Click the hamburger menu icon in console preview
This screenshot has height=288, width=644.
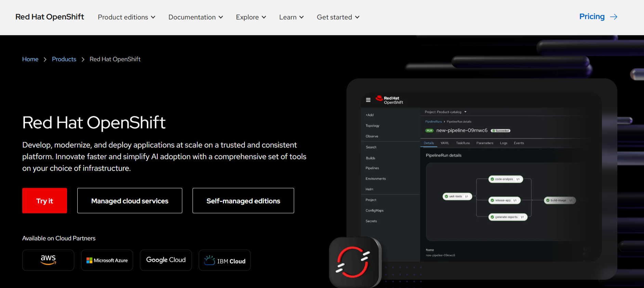[x=368, y=100]
